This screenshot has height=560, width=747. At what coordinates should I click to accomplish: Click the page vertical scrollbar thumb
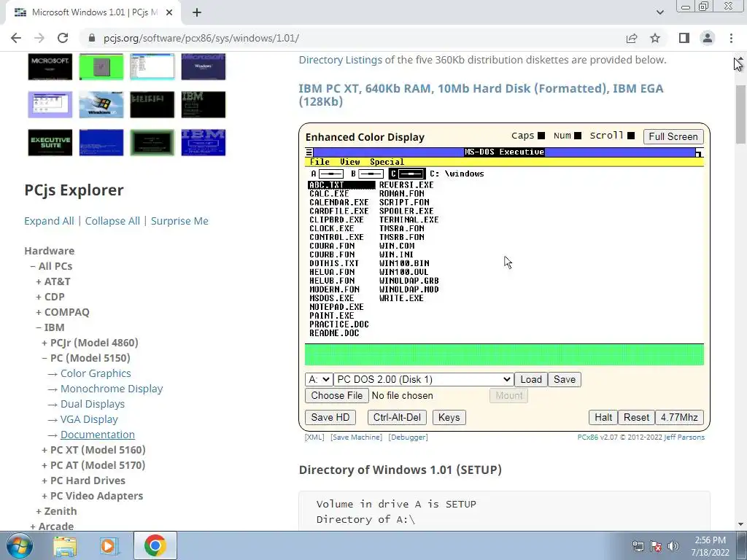tap(740, 114)
